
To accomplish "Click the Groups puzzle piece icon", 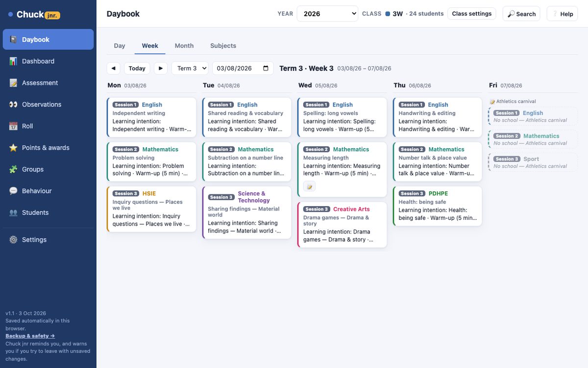I will coord(13,169).
